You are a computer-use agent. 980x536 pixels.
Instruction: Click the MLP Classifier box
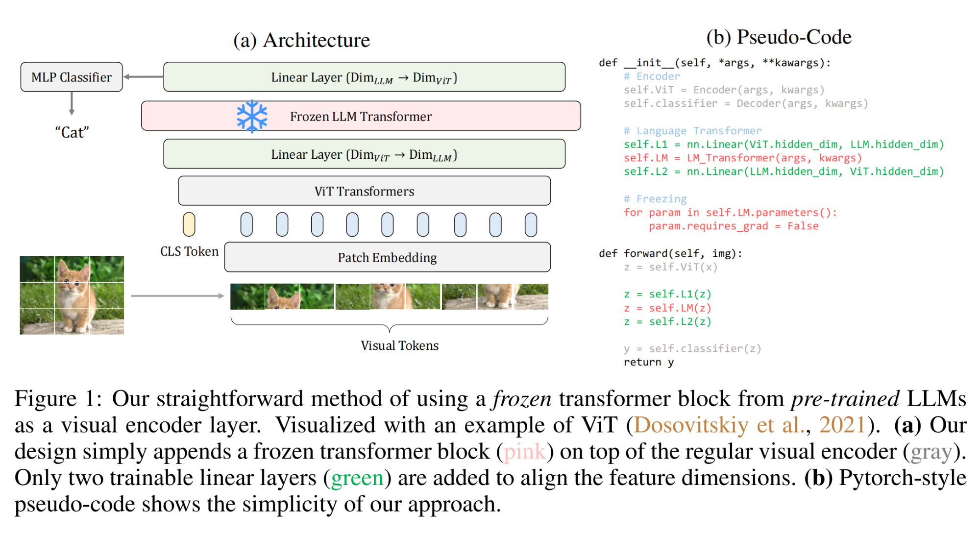[x=72, y=77]
